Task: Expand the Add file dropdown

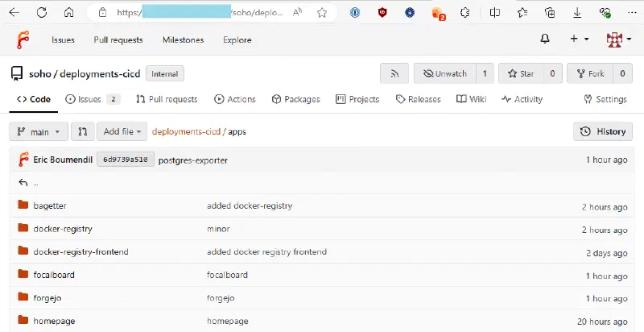Action: click(x=122, y=131)
